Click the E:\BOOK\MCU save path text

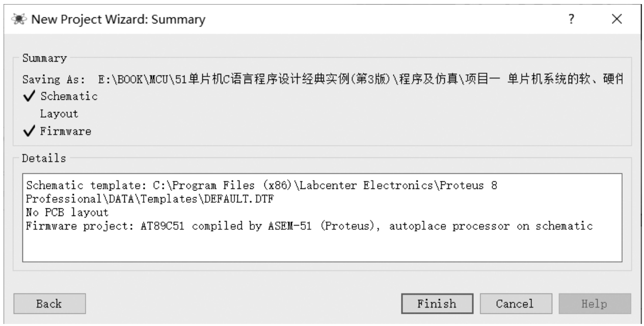(362, 79)
